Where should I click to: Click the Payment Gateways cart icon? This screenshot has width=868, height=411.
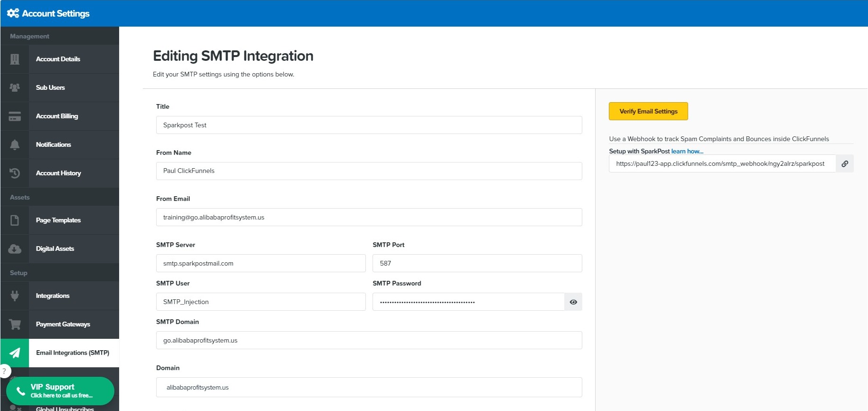click(15, 324)
